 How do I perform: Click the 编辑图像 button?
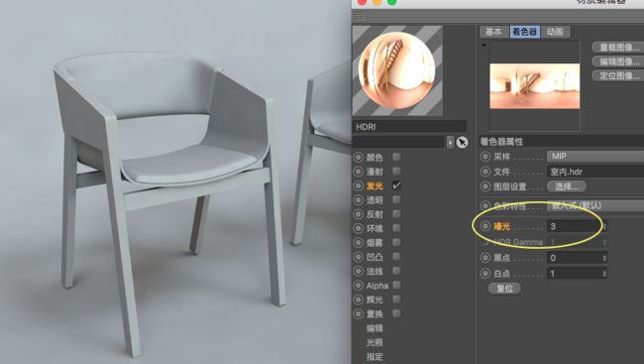click(x=618, y=61)
